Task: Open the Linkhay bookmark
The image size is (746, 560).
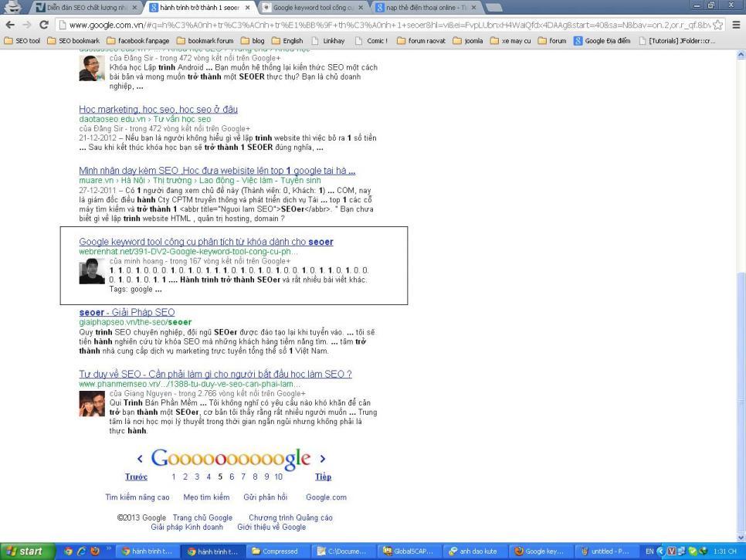Action: point(328,41)
